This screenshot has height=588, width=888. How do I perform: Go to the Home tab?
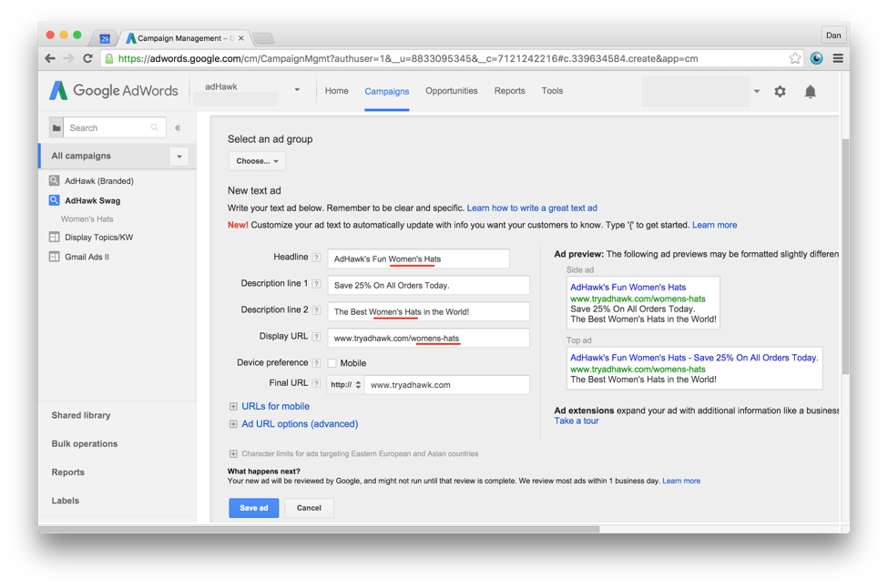click(336, 90)
